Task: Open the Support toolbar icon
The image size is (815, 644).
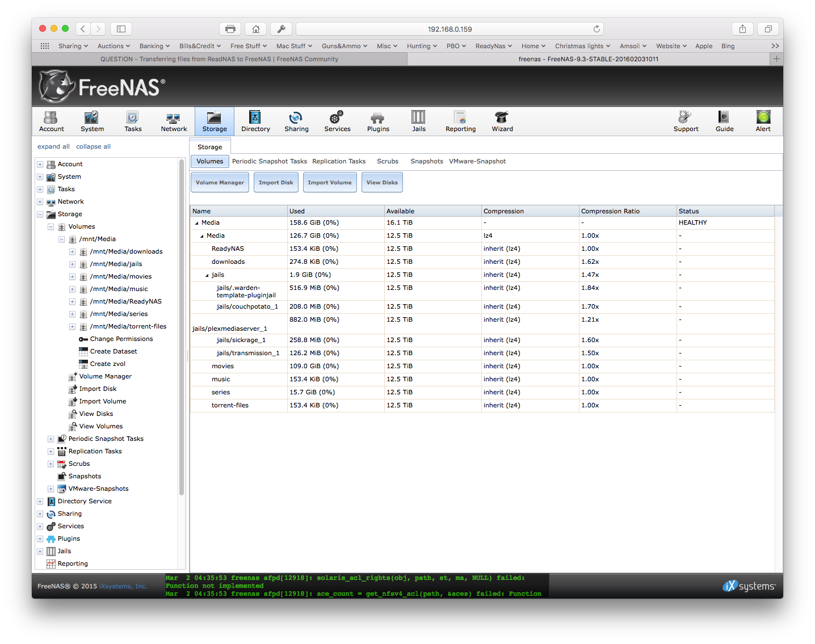Action: point(686,121)
